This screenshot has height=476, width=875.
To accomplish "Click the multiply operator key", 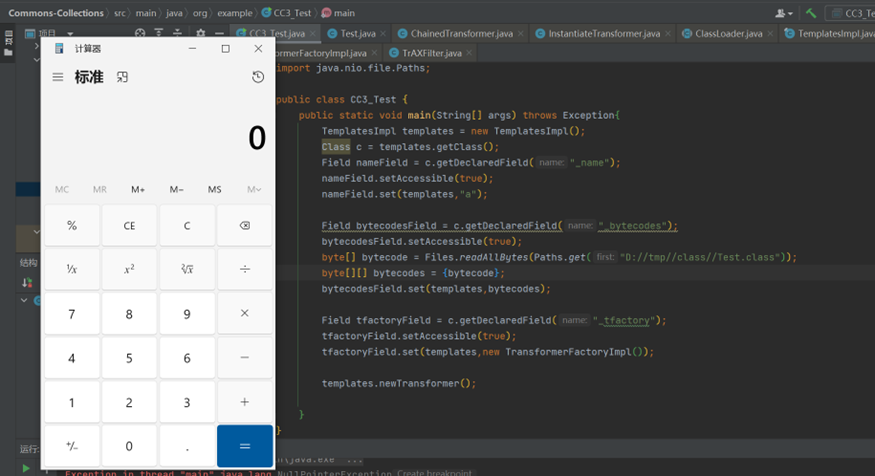I will click(x=244, y=314).
